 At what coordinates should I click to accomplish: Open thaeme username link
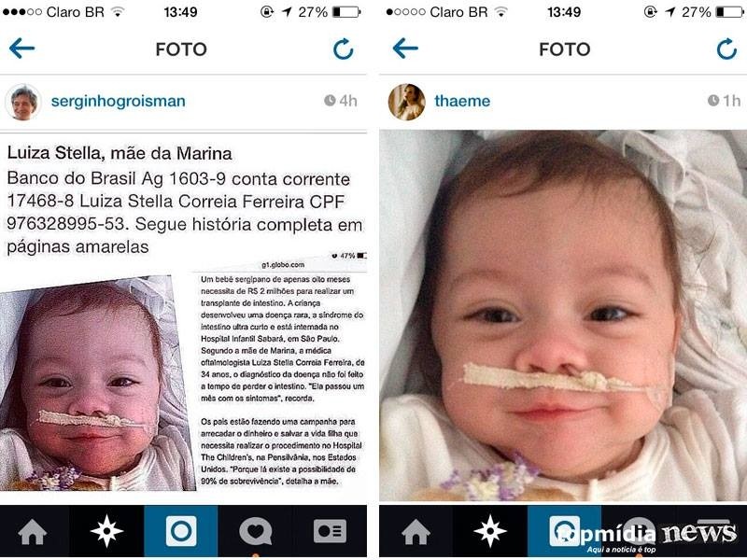pos(462,101)
